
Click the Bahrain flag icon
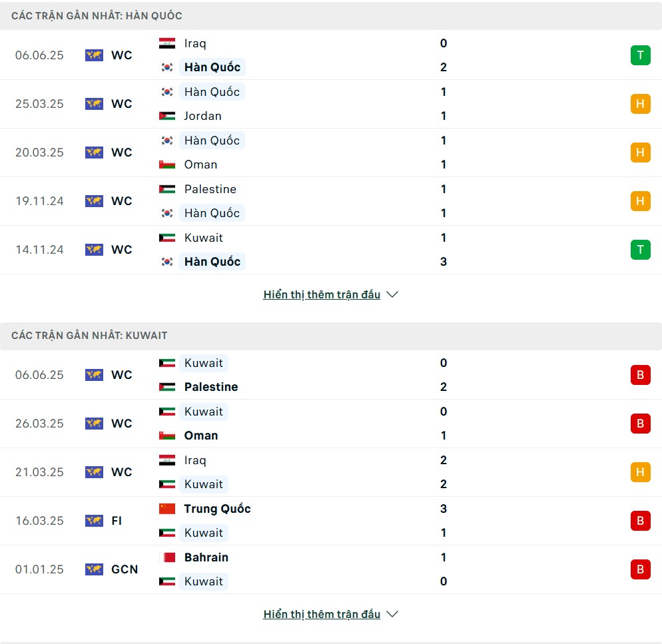(x=167, y=557)
